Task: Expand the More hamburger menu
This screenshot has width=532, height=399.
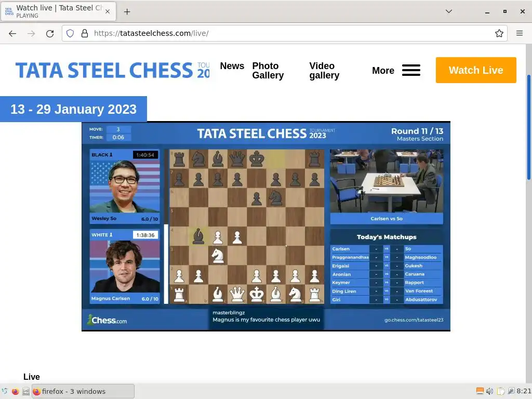Action: [x=396, y=70]
